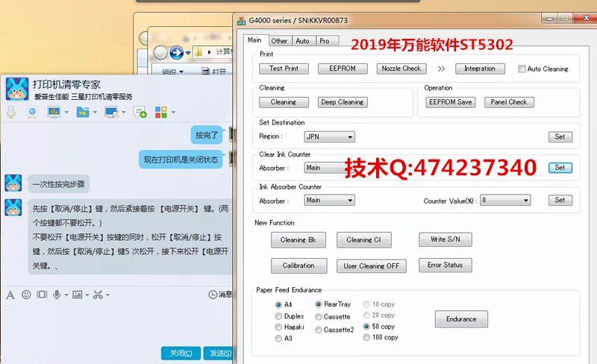Screen dimensions: 597x364
Task: Select the screenshot scissors icon
Action: point(98,295)
